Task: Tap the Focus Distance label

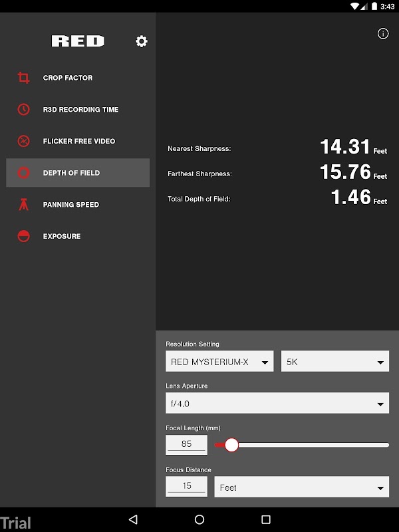Action: coord(188,470)
